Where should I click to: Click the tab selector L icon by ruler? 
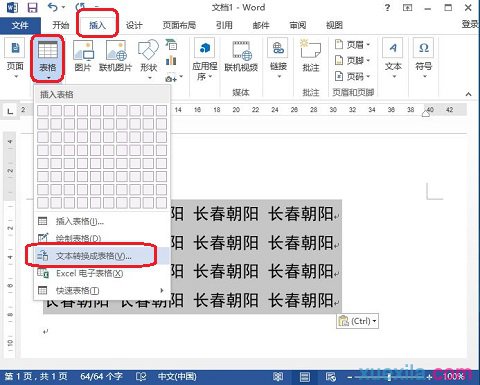(10, 111)
